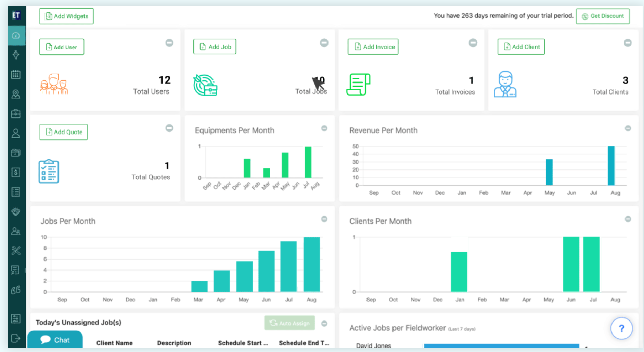
Task: Collapse the Total Users widget
Action: point(169,42)
